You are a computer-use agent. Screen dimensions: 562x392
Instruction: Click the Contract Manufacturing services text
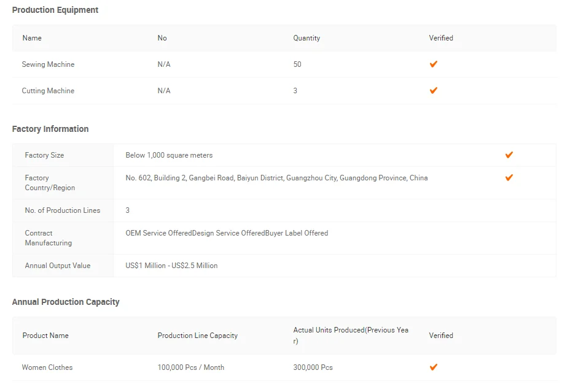(x=227, y=233)
